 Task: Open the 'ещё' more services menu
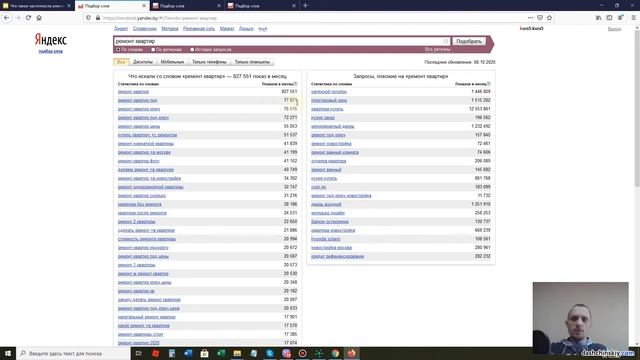[262, 29]
